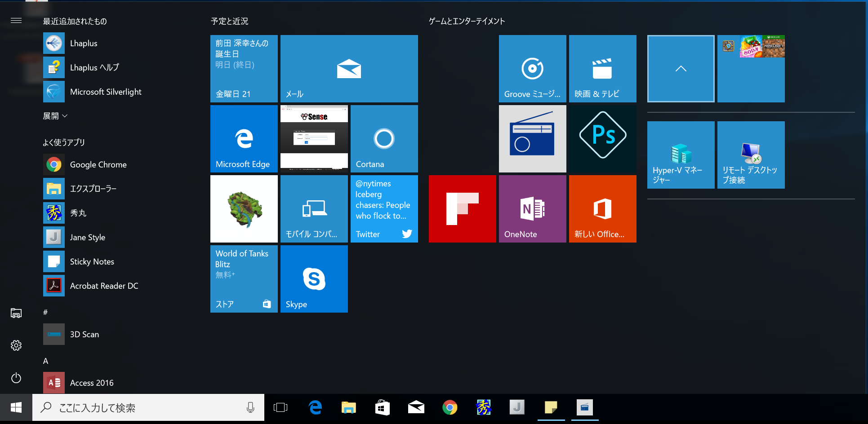Open the File Explorer icon in left rail
868x424 pixels.
tap(16, 313)
